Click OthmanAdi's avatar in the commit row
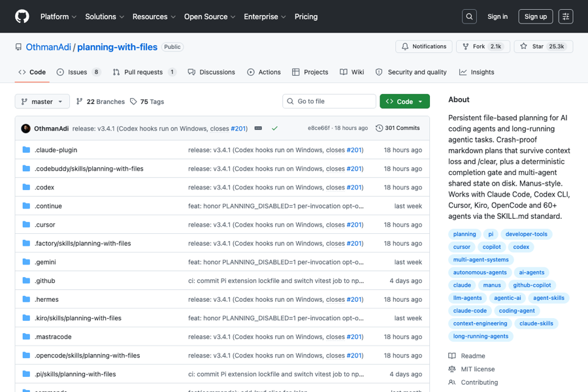 tap(26, 128)
